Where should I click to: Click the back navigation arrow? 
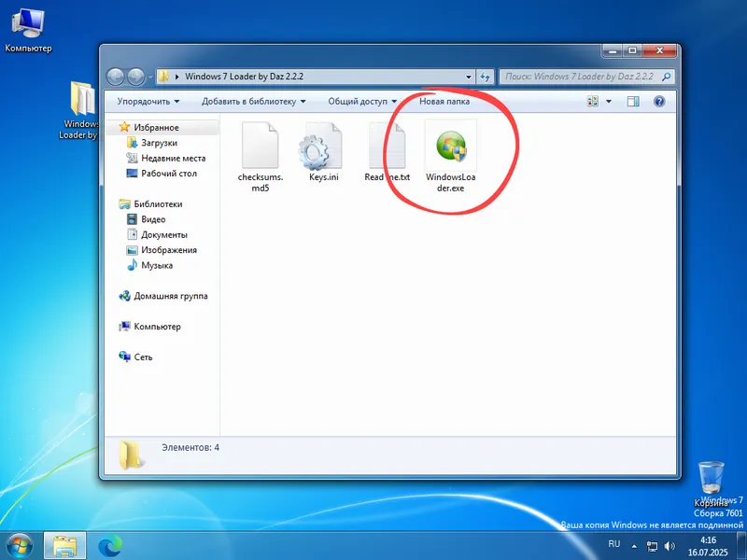pos(116,77)
